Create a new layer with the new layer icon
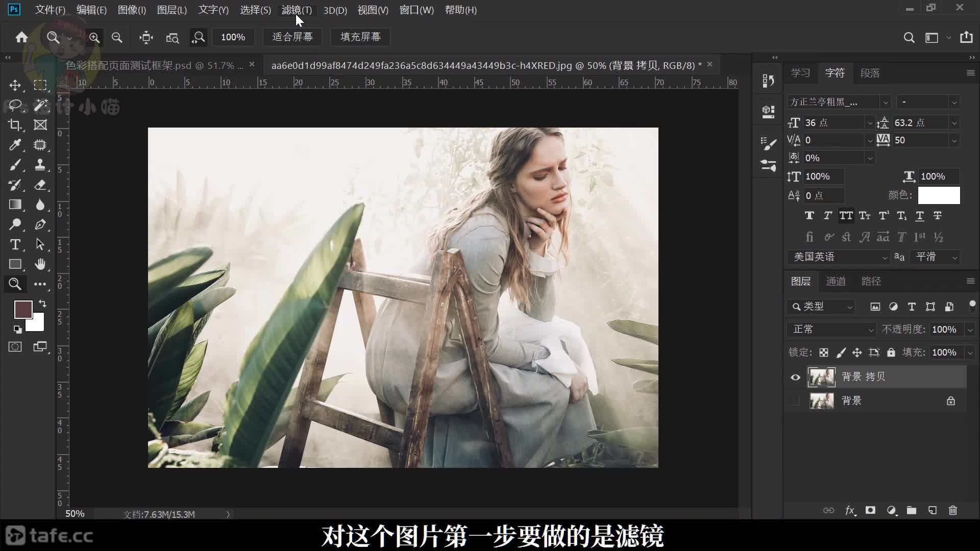Viewport: 980px width, 551px height. pyautogui.click(x=933, y=510)
